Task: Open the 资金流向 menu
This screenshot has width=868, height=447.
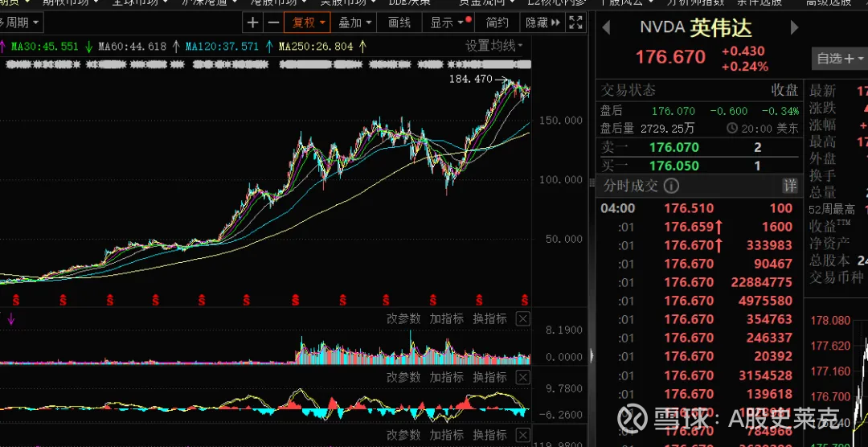Action: (x=486, y=2)
